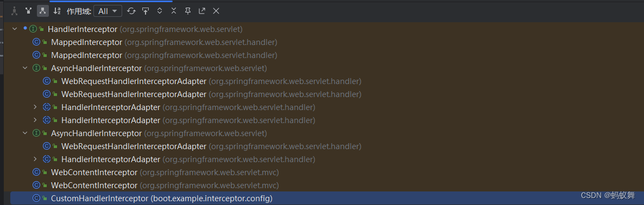
Task: Select the second HandlerInterceptorAdapter row
Action: tap(327, 120)
